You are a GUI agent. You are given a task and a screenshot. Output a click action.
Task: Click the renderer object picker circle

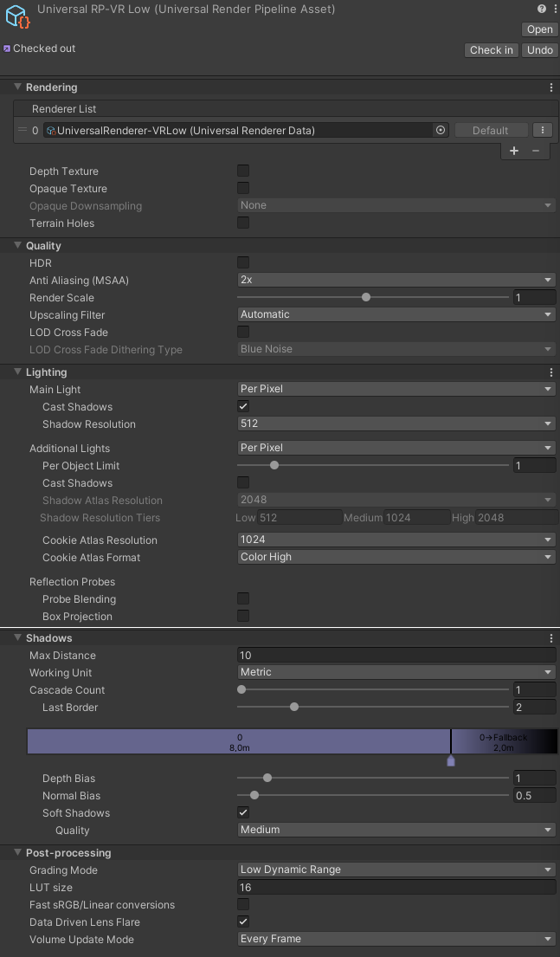coord(441,129)
